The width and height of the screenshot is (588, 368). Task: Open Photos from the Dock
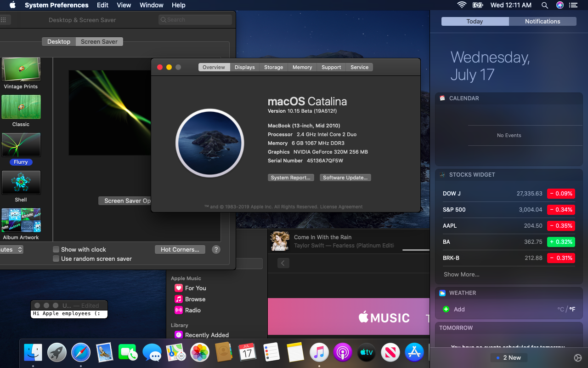point(200,353)
